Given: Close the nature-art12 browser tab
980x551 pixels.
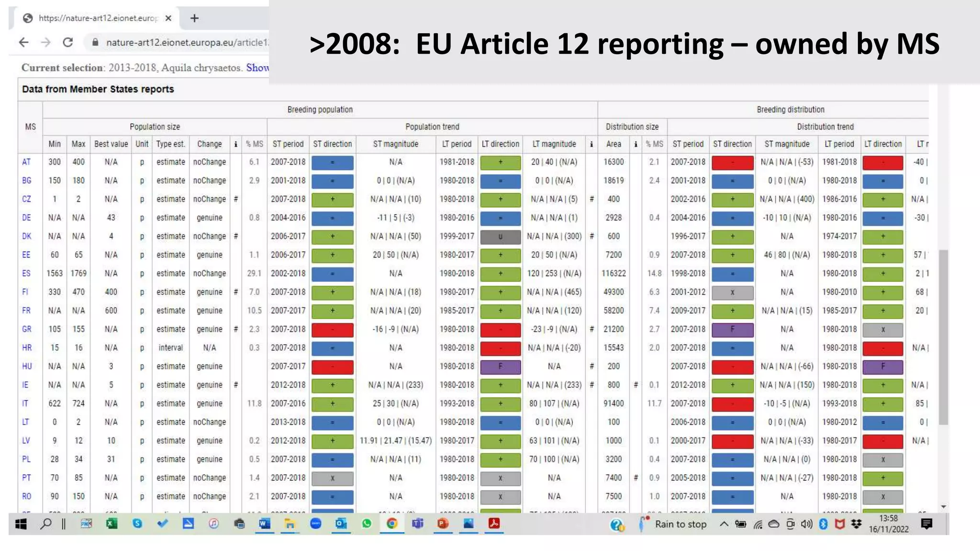Looking at the screenshot, I should (168, 18).
